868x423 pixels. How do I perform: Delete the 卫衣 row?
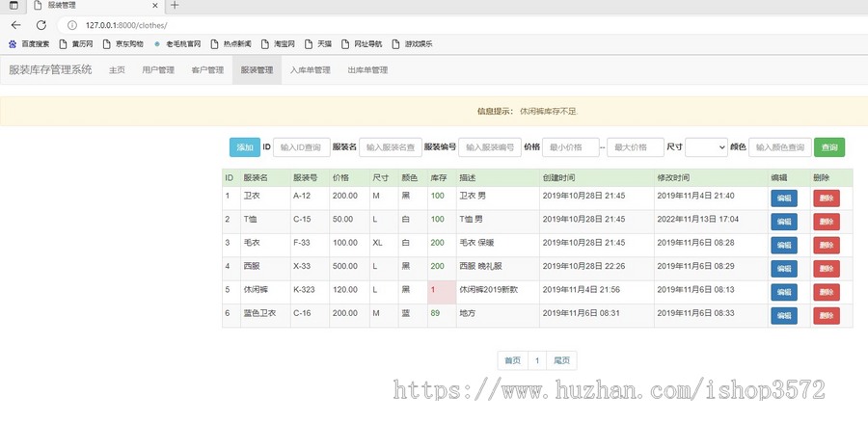coord(826,198)
